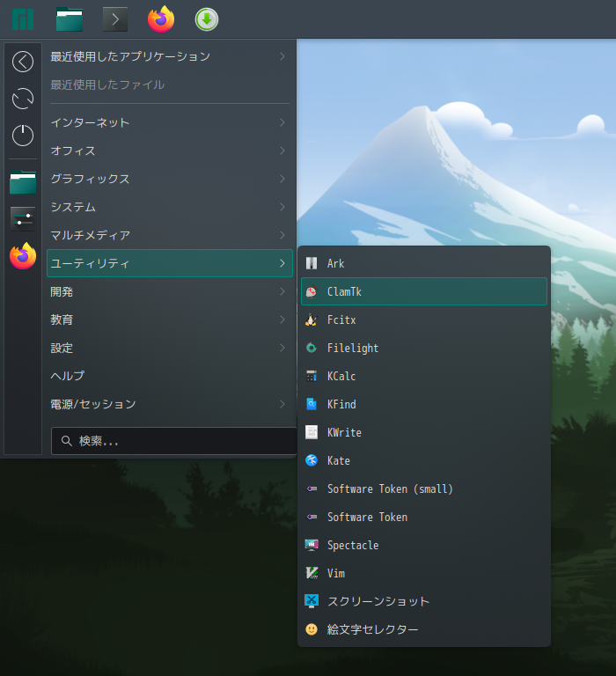Open the Manjaro application launcher icon
The image size is (616, 676).
23,19
